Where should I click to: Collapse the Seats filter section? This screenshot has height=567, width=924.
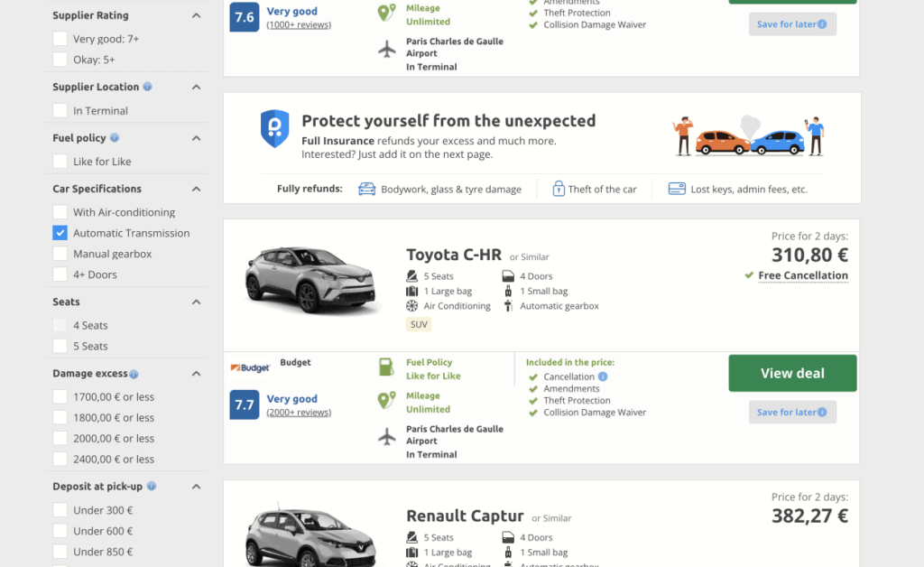tap(196, 302)
